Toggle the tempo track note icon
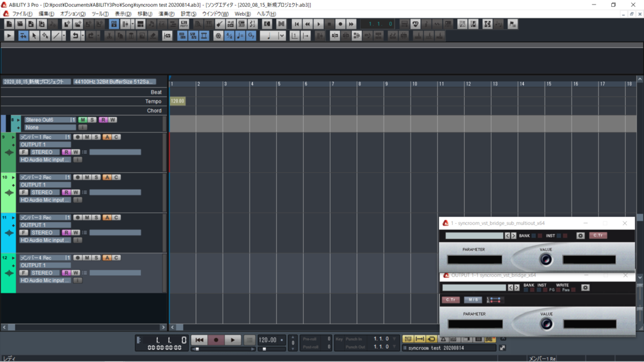The width and height of the screenshot is (644, 362). click(240, 36)
